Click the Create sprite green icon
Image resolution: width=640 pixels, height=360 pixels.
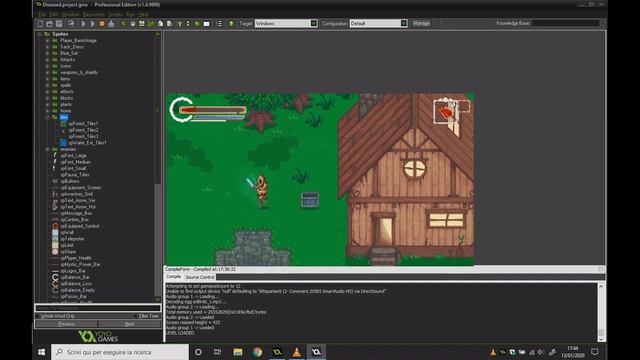click(x=123, y=24)
